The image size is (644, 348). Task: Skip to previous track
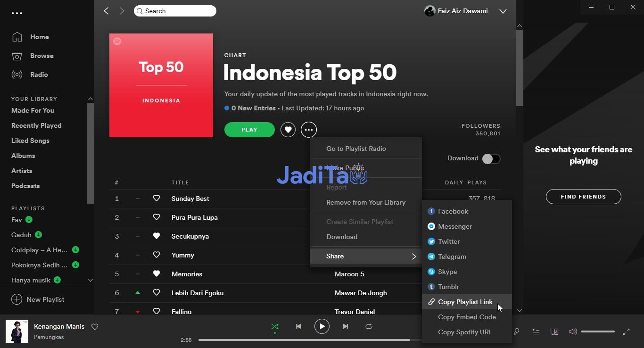coord(298,326)
